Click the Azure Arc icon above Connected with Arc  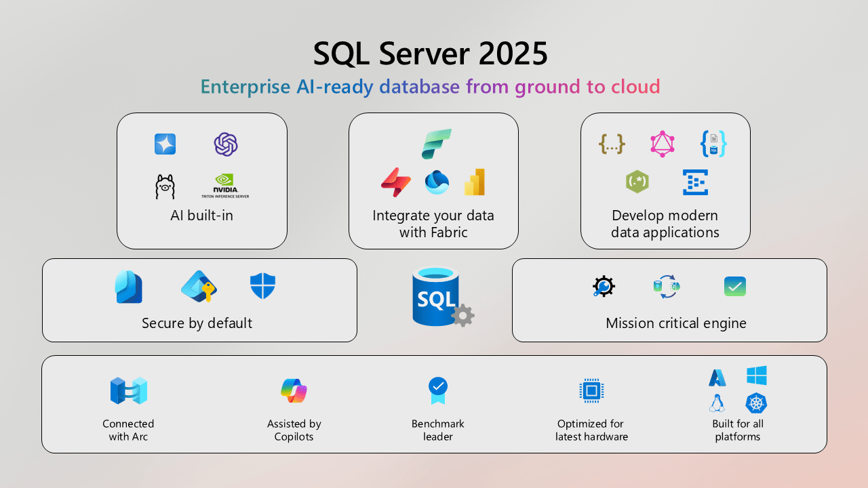coord(128,390)
